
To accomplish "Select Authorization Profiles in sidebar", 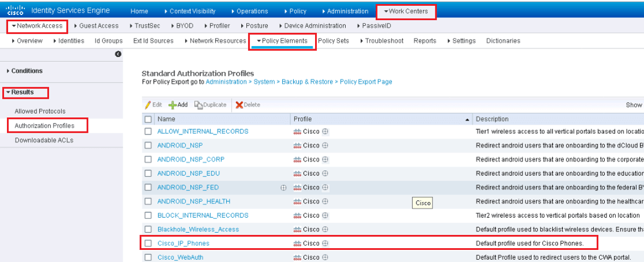I will [x=45, y=125].
